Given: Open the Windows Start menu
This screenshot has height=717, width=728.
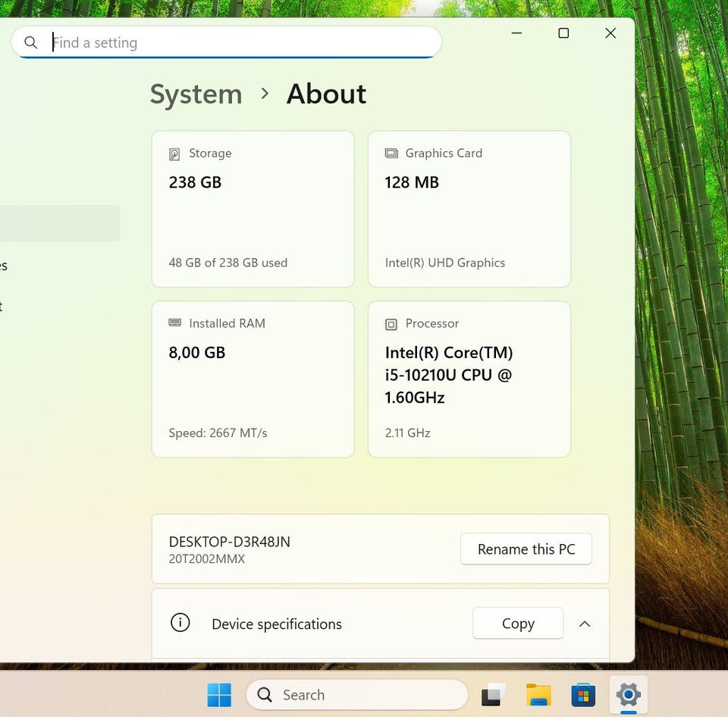Looking at the screenshot, I should coord(219,694).
